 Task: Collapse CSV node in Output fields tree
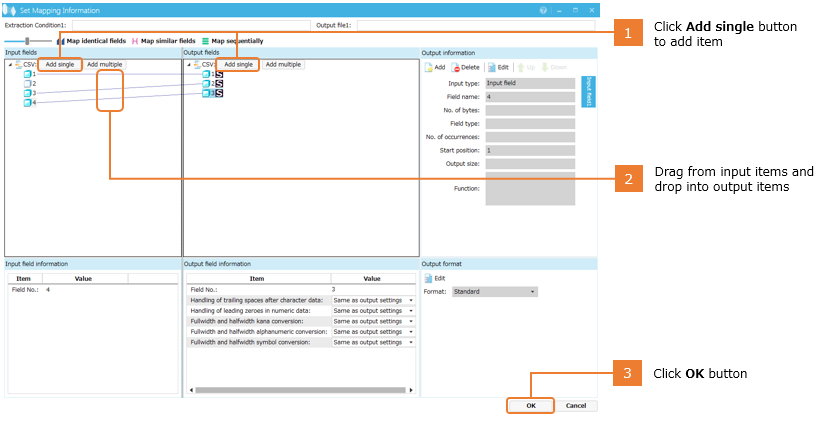tap(188, 64)
